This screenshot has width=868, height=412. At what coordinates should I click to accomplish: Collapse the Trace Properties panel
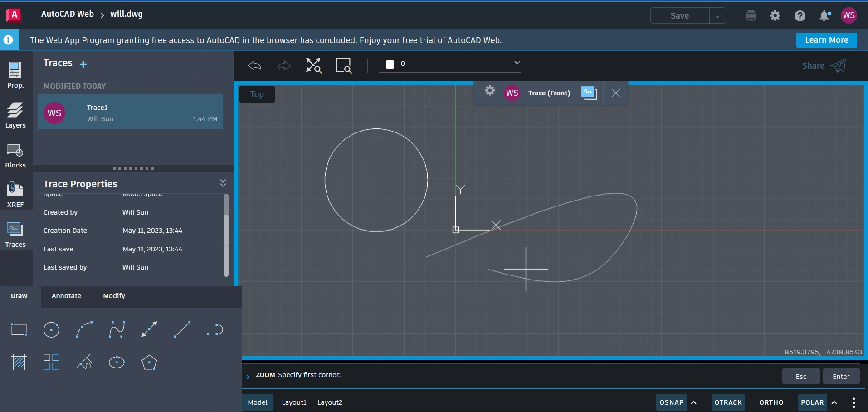pos(223,183)
